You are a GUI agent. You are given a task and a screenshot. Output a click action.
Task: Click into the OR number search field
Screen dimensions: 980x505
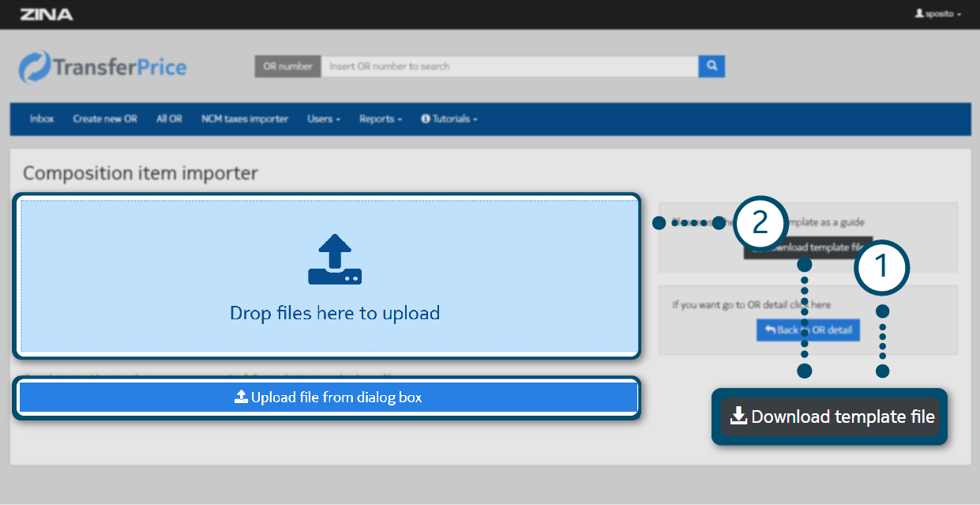click(x=509, y=66)
